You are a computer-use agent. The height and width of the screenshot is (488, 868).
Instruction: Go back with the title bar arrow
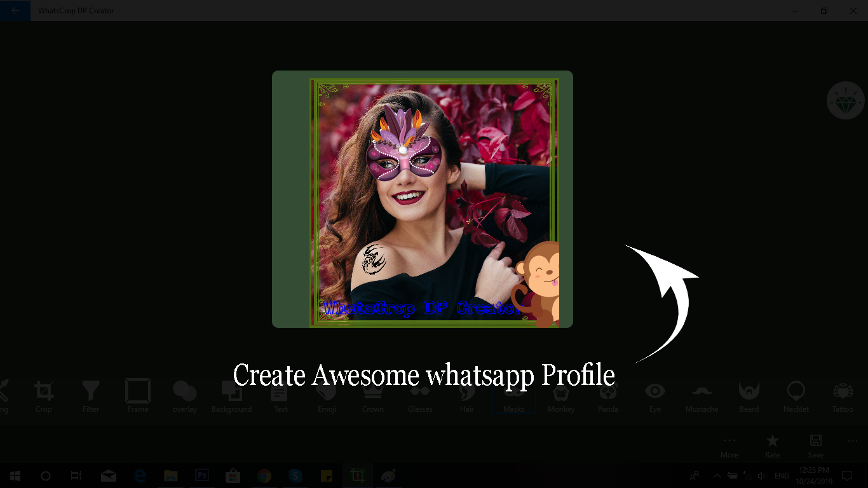[15, 11]
